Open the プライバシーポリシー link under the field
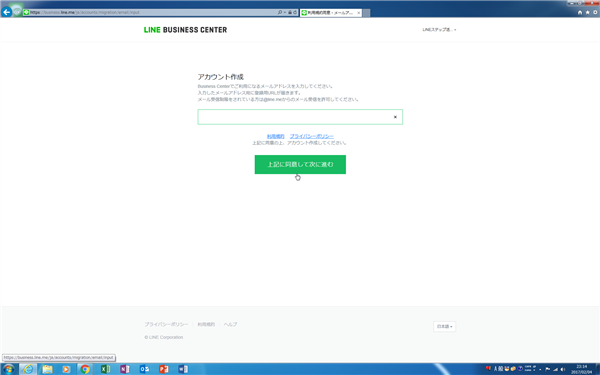600x375 pixels. [x=311, y=136]
